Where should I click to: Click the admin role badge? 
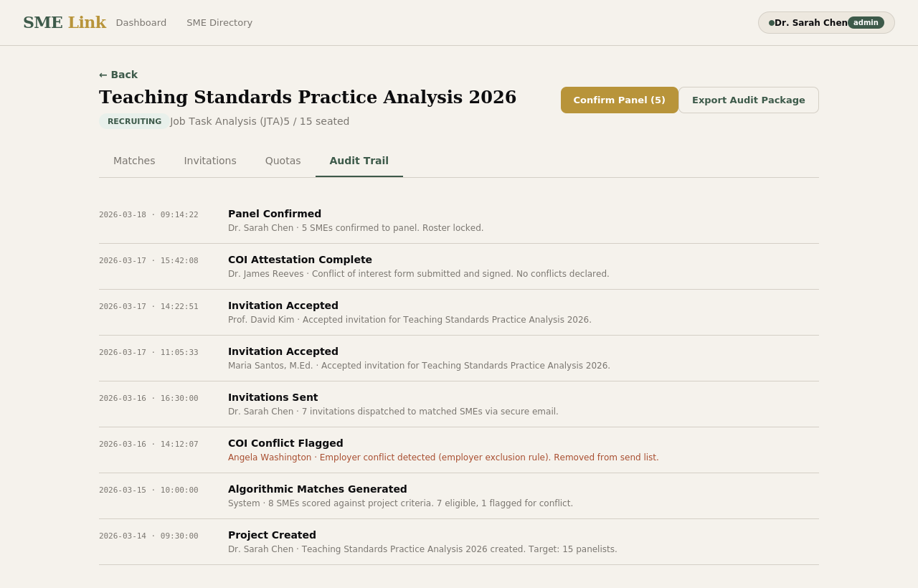pyautogui.click(x=866, y=22)
